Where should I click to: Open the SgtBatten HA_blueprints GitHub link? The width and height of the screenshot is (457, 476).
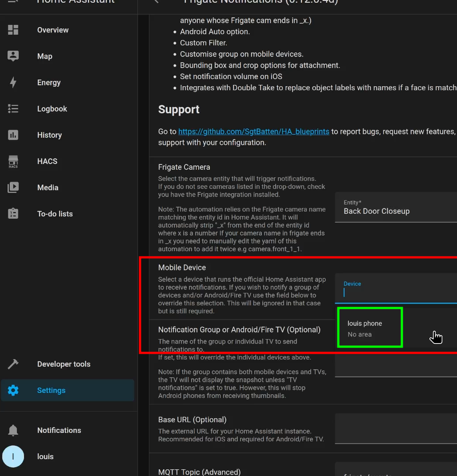click(x=253, y=132)
